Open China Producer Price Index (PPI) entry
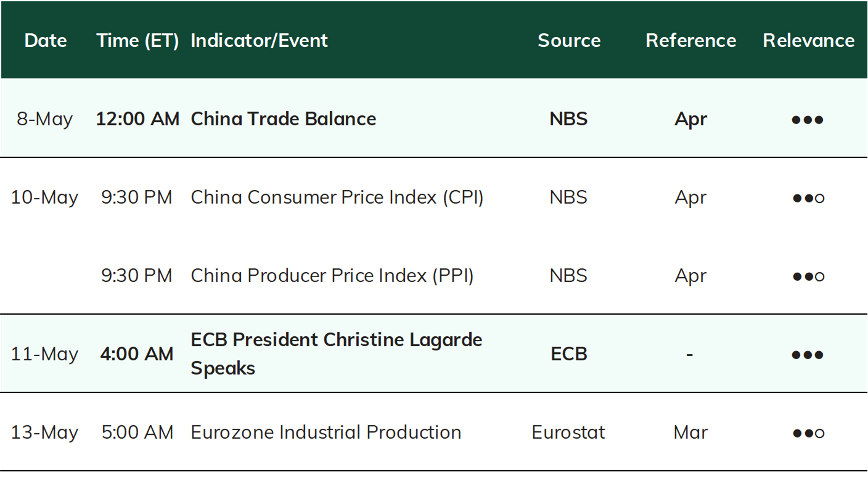Viewport: 868px width, 480px height. click(x=332, y=276)
